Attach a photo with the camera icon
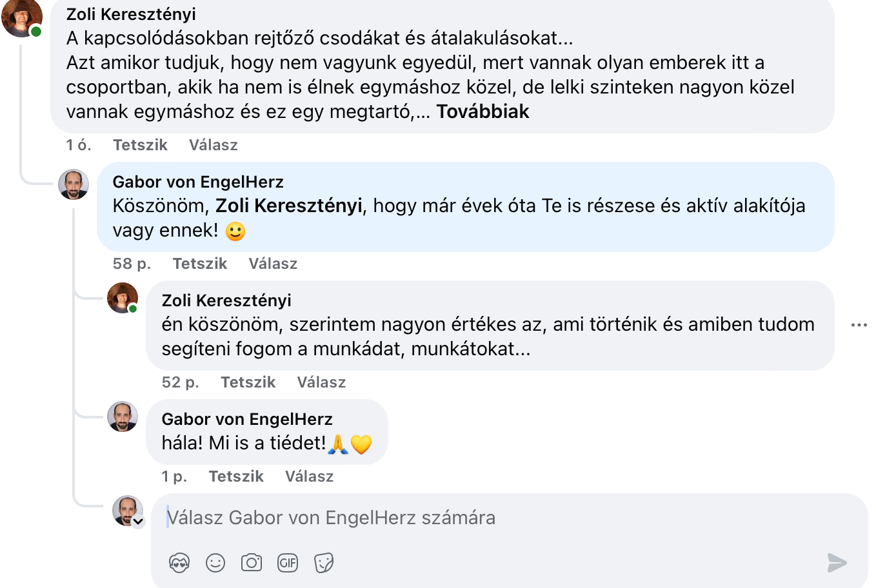 click(252, 563)
